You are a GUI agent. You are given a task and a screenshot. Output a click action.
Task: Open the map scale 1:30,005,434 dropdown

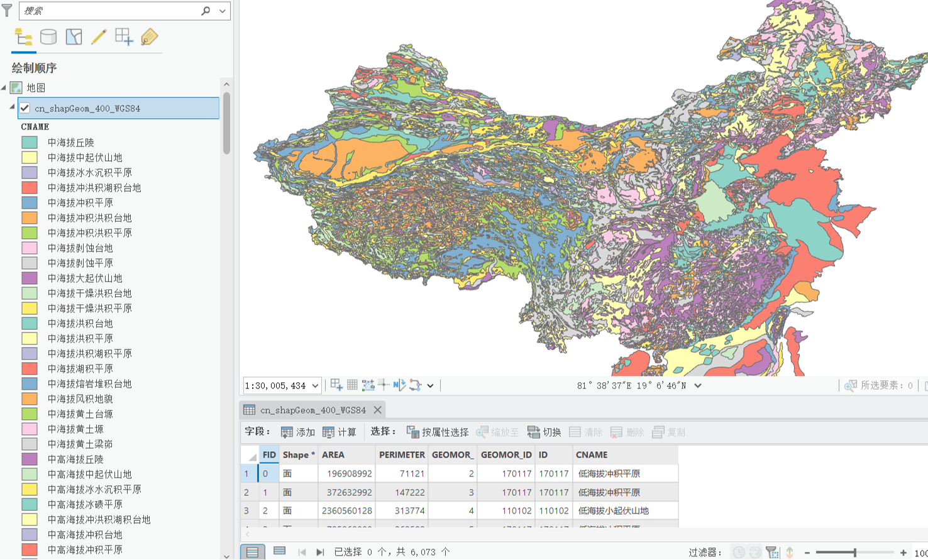315,385
